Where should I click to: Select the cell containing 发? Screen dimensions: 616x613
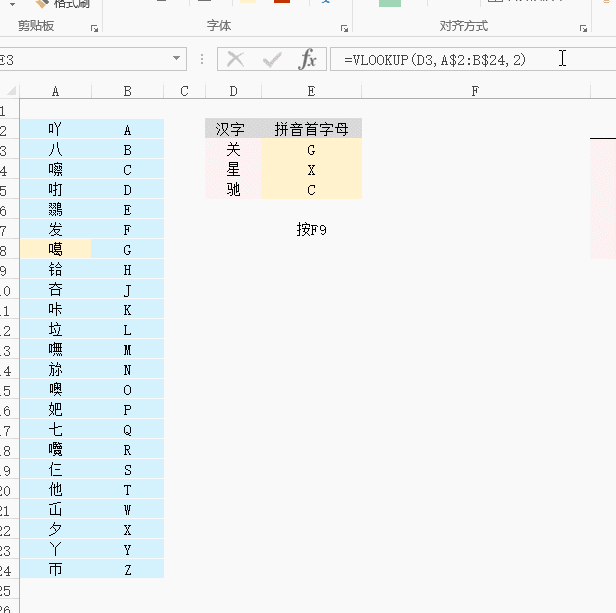[55, 229]
